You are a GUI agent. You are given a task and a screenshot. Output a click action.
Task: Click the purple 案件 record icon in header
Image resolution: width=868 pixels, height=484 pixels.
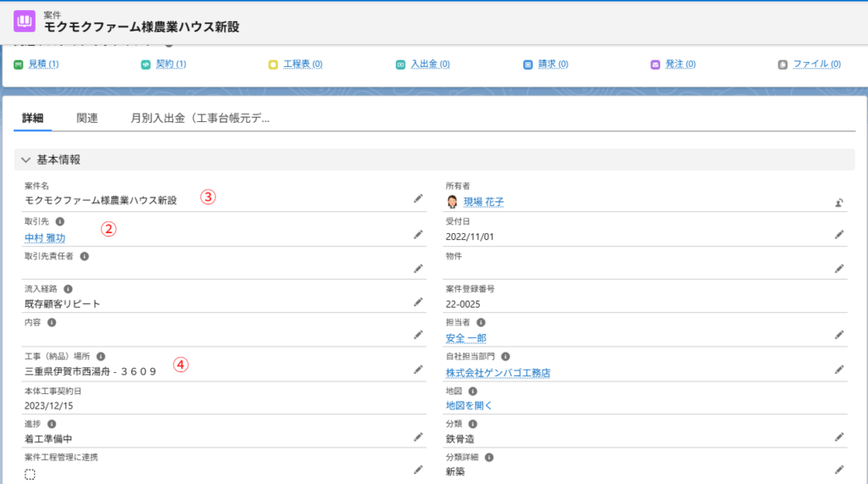pyautogui.click(x=25, y=21)
